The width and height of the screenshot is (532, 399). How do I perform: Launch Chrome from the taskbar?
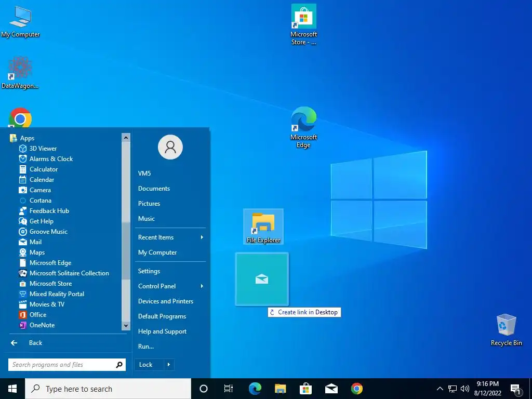(356, 389)
